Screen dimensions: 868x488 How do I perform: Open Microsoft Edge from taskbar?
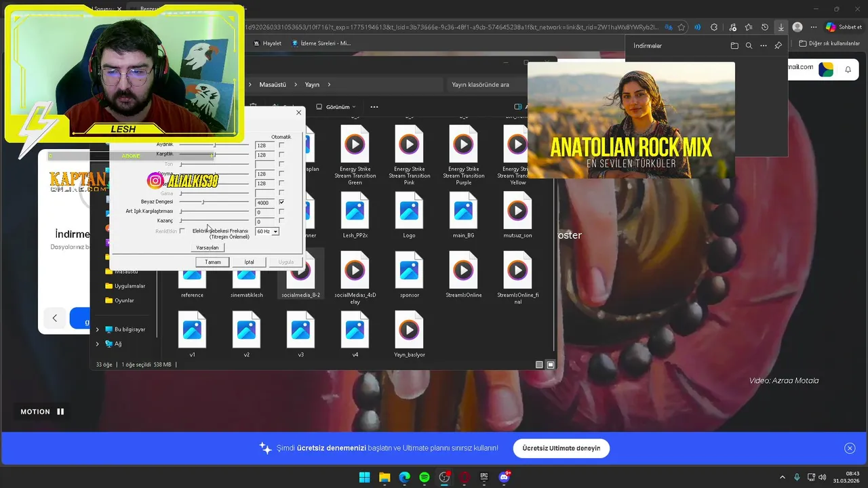(x=404, y=477)
